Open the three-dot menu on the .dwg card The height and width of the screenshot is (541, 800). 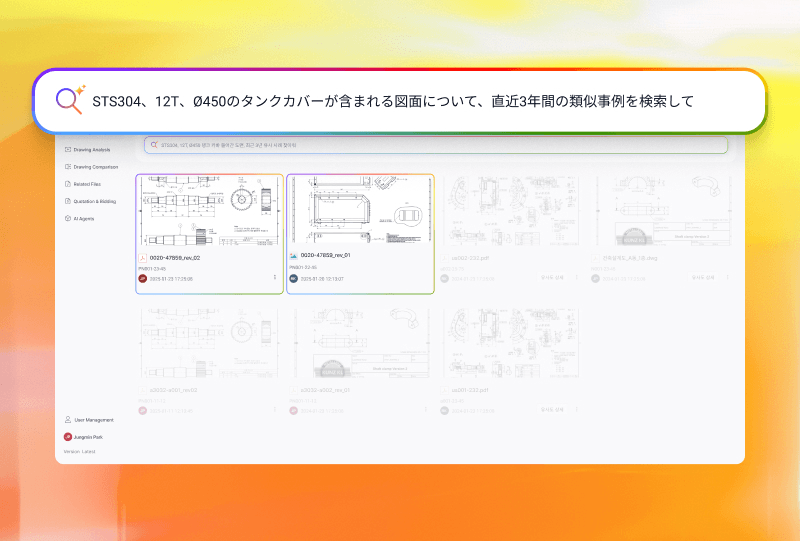click(727, 278)
